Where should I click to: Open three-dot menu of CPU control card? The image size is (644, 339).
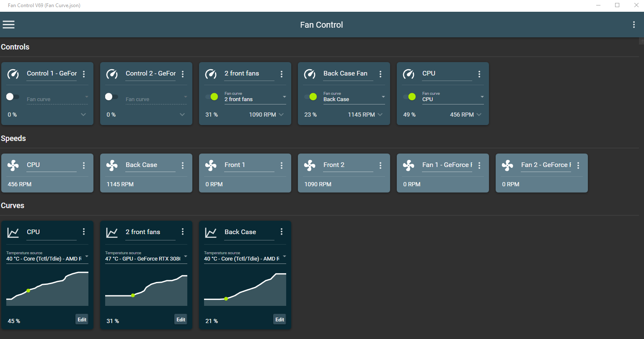click(x=479, y=74)
